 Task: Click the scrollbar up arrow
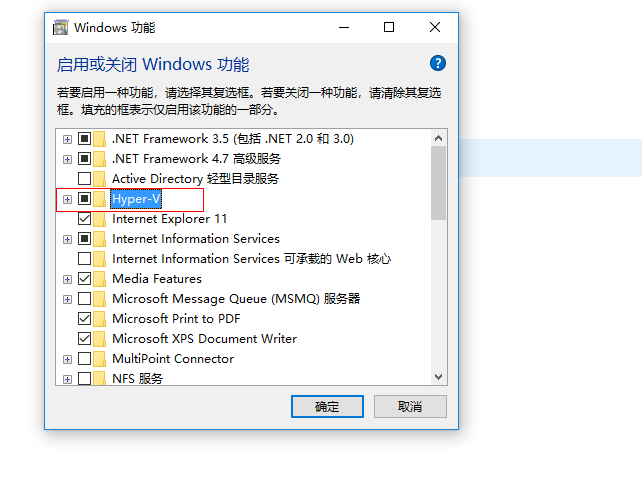[439, 138]
